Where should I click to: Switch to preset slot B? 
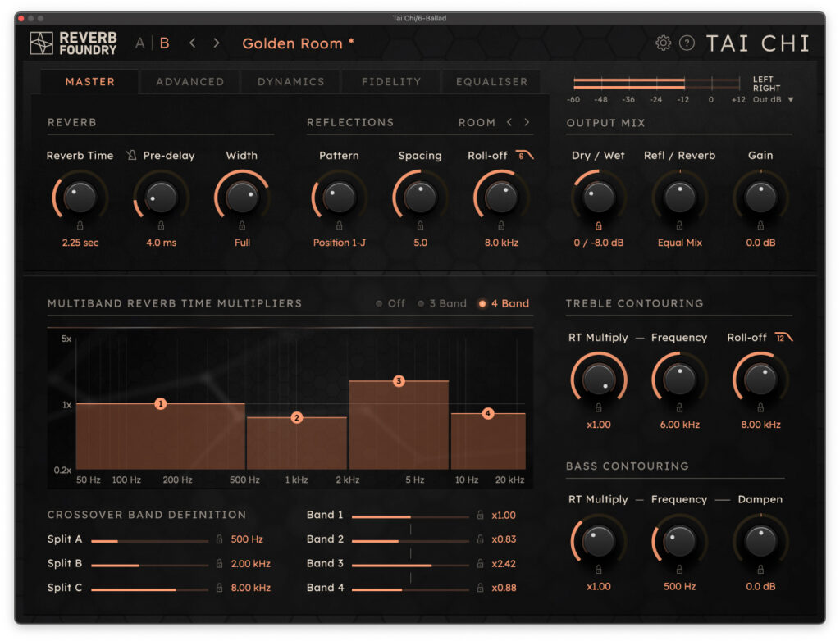(164, 43)
